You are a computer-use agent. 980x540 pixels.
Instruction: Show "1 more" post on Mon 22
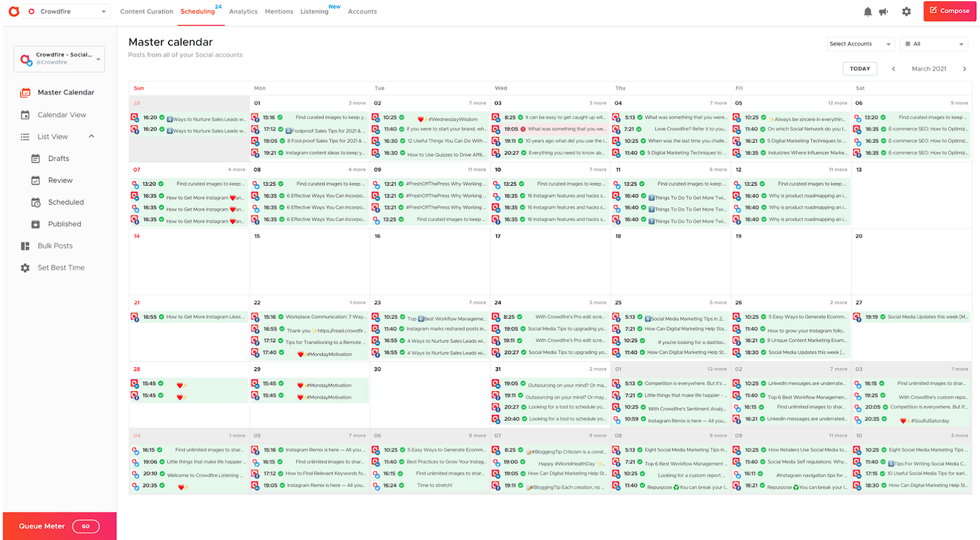tap(358, 303)
